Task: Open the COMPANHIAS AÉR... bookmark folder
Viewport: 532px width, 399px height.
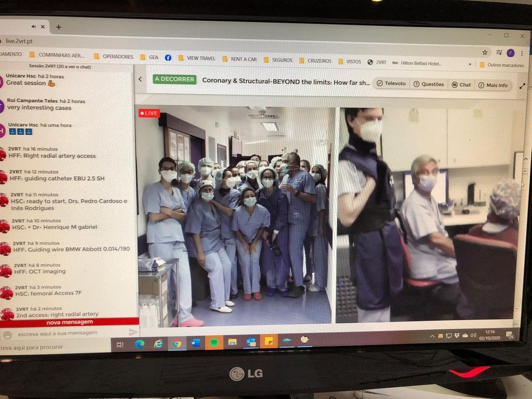Action: [57, 55]
